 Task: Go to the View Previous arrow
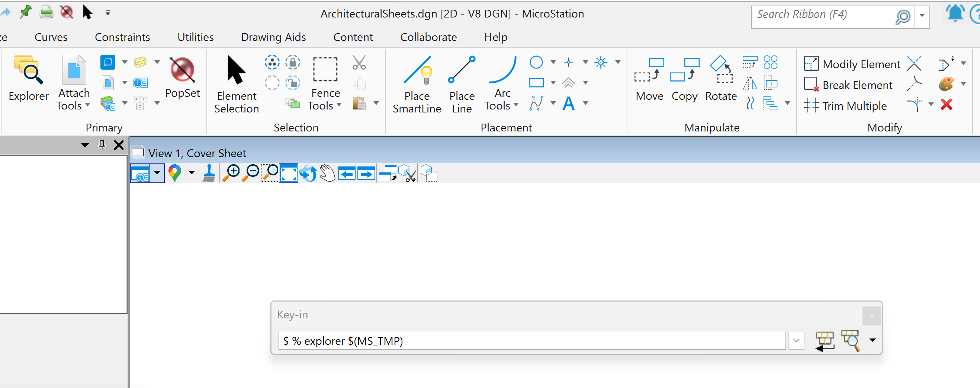click(x=347, y=174)
